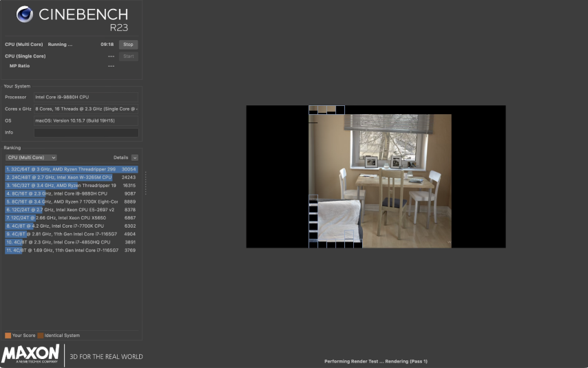Screen dimensions: 588x368
Task: Select ranking row Intel Xeon CPU X5650
Action: [71, 218]
